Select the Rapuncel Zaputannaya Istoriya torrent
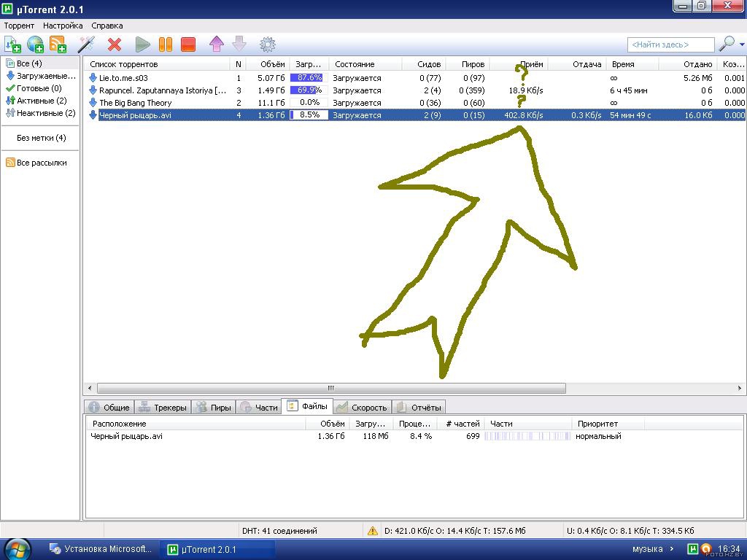The image size is (747, 560). click(414, 90)
